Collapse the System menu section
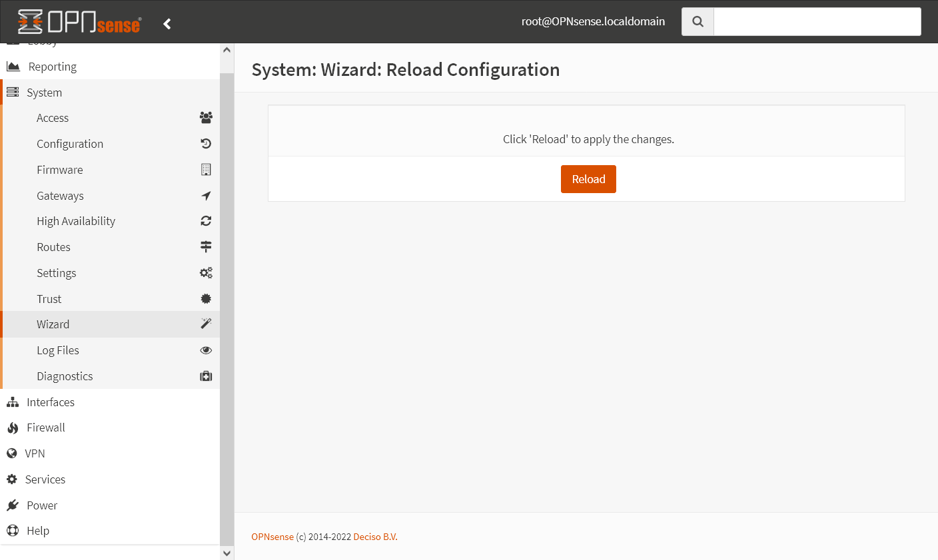This screenshot has height=560, width=938. [44, 93]
